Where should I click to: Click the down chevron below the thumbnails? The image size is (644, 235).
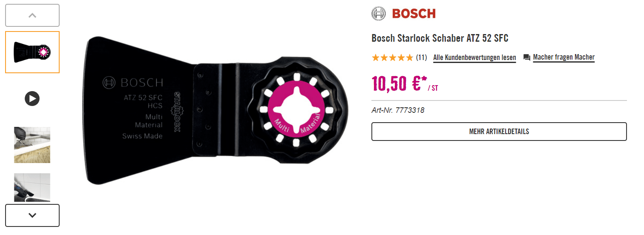tap(32, 215)
